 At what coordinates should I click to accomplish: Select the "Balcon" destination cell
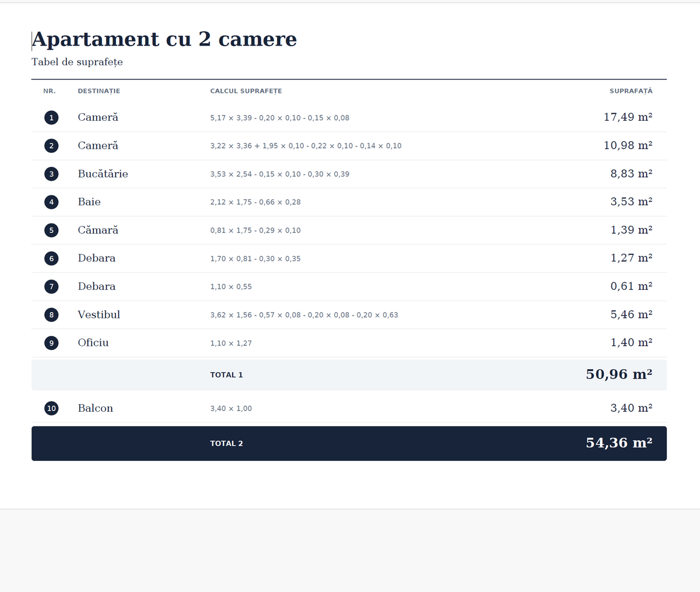tap(96, 408)
